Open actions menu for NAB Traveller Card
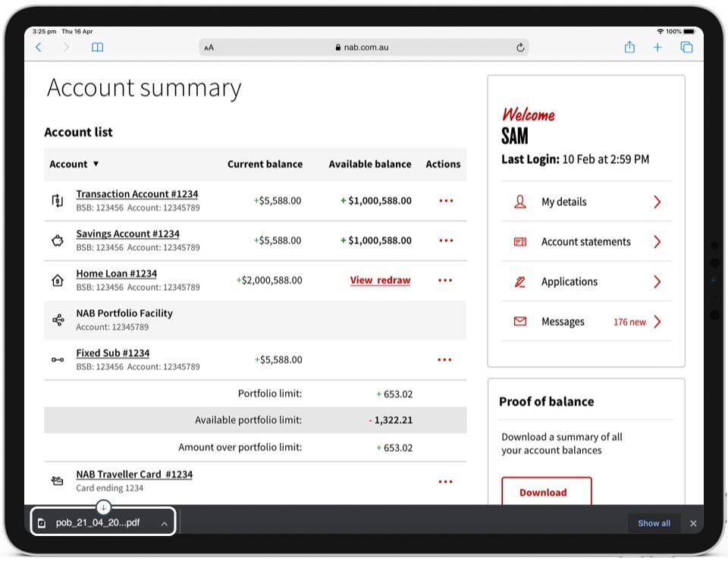The width and height of the screenshot is (728, 561). click(x=446, y=481)
